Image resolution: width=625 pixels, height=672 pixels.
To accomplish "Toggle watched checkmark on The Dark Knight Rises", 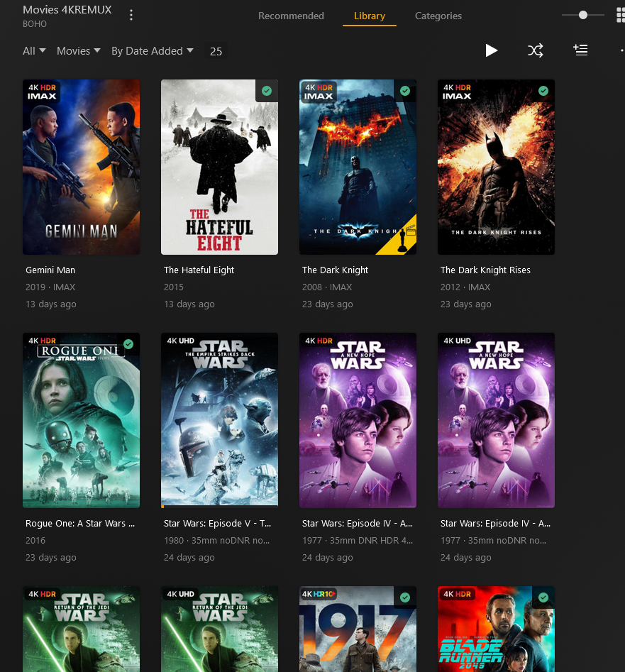I will point(543,91).
